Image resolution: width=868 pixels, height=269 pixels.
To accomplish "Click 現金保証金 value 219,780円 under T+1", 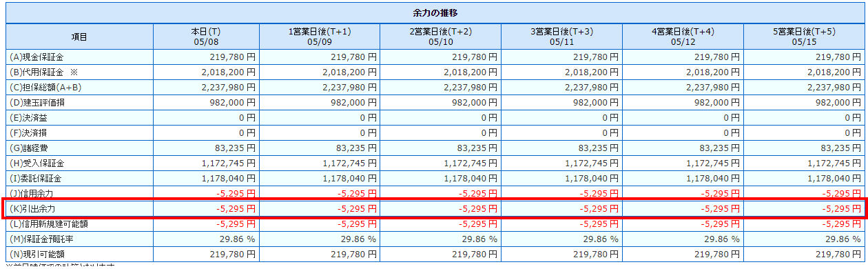I will point(354,57).
